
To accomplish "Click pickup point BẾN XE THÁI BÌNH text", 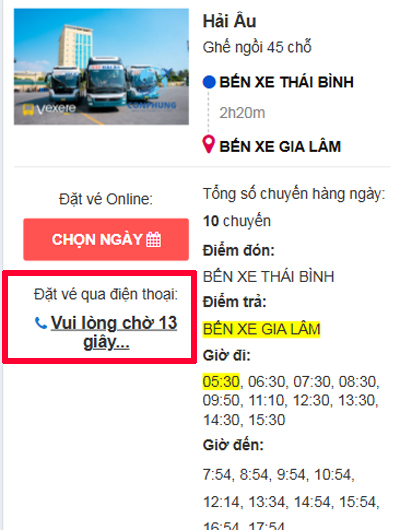I will point(268,277).
